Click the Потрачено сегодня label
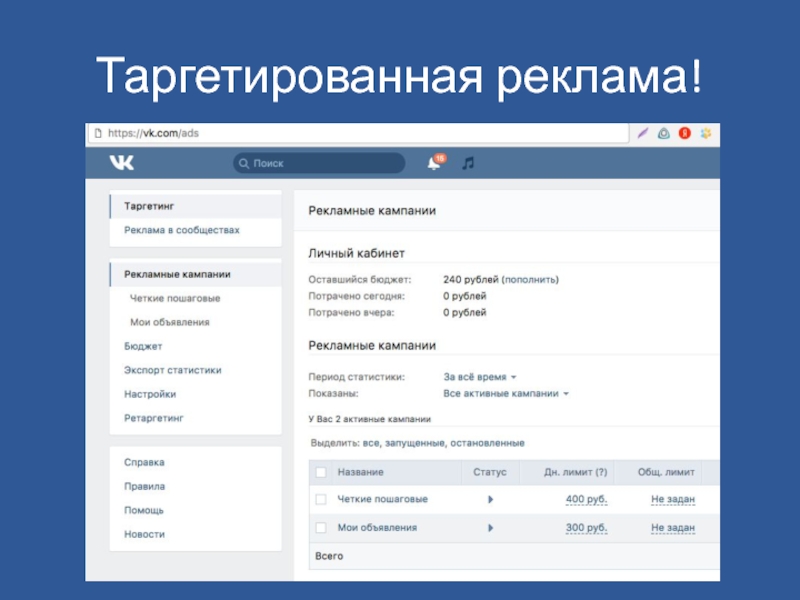This screenshot has width=800, height=600. (356, 296)
